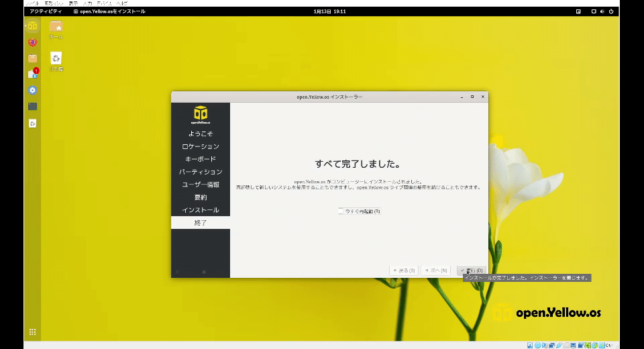Click the open.Yellow.os logo in the installer sidebar

[201, 115]
